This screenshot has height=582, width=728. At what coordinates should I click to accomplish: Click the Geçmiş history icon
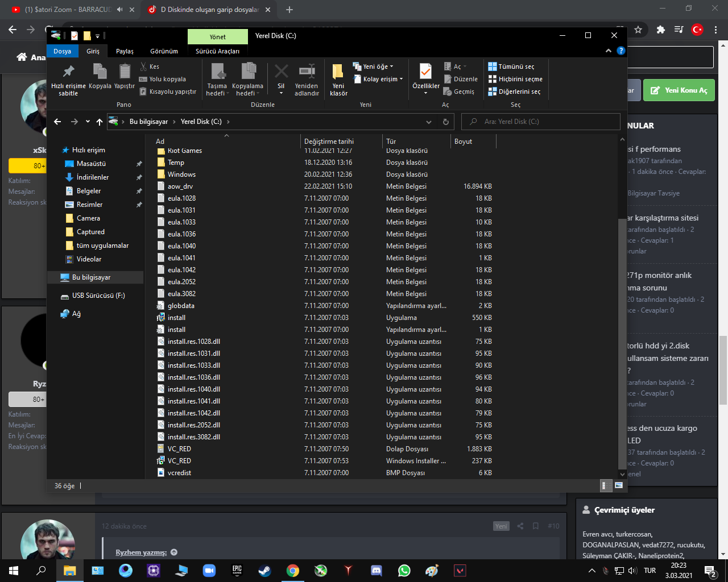click(x=448, y=92)
